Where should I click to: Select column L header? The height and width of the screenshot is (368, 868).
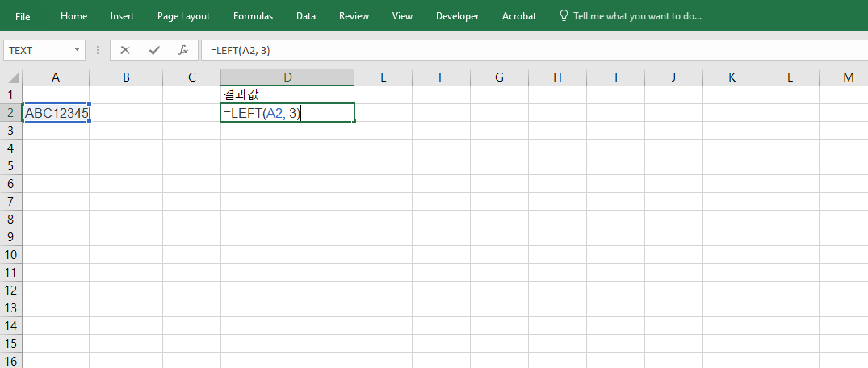[790, 77]
